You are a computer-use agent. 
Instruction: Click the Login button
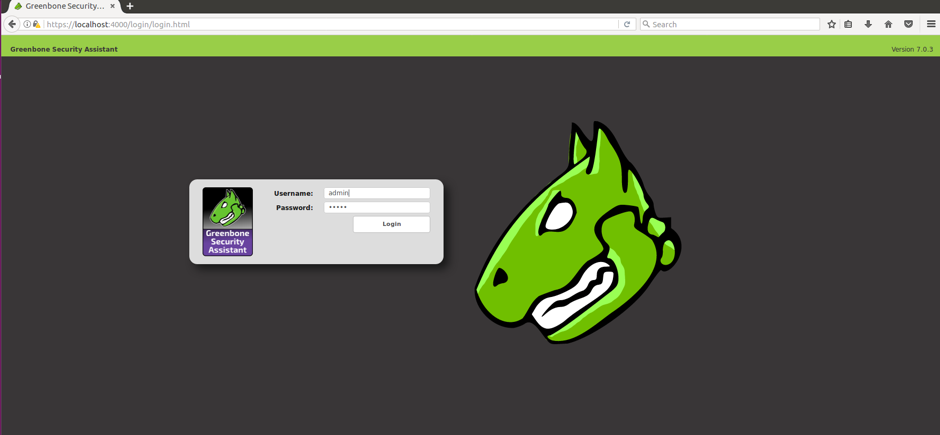pos(391,224)
